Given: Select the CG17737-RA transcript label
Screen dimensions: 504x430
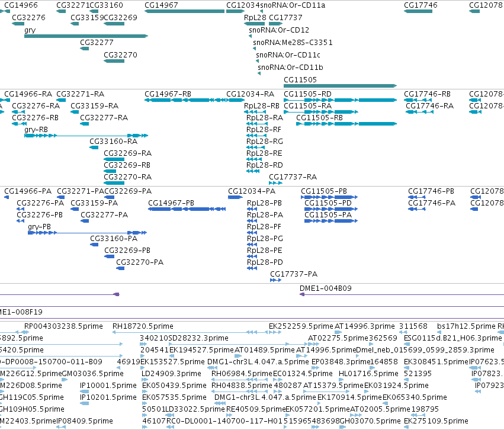Looking at the screenshot, I should tap(293, 177).
